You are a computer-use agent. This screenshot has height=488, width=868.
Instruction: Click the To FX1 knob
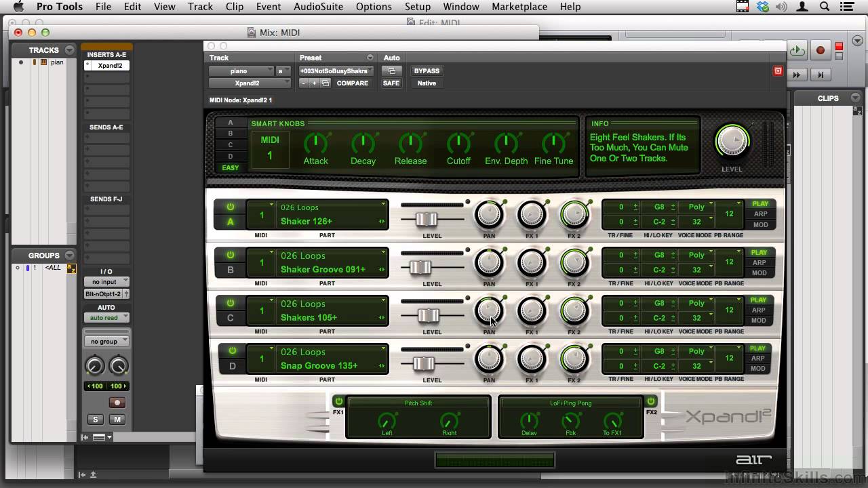(612, 420)
